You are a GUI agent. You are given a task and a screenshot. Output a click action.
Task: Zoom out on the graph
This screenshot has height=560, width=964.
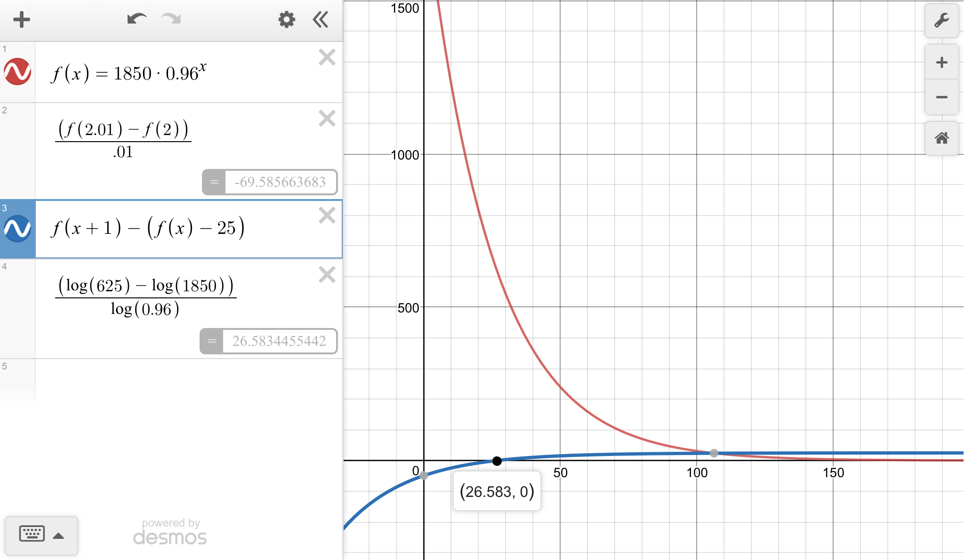click(941, 97)
